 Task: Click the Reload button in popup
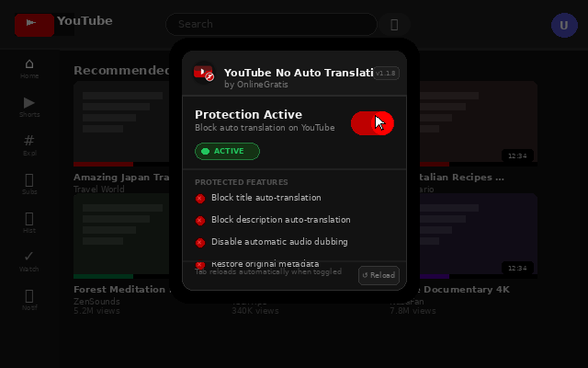(379, 275)
